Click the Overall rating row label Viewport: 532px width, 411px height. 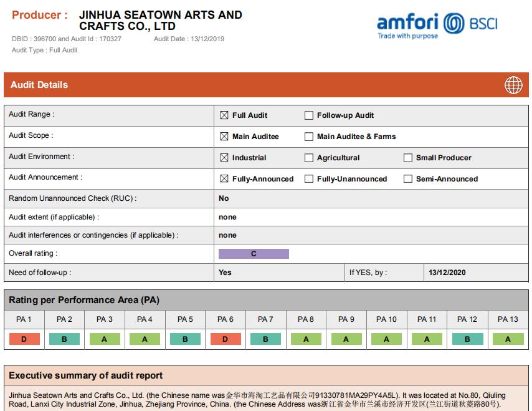point(33,253)
